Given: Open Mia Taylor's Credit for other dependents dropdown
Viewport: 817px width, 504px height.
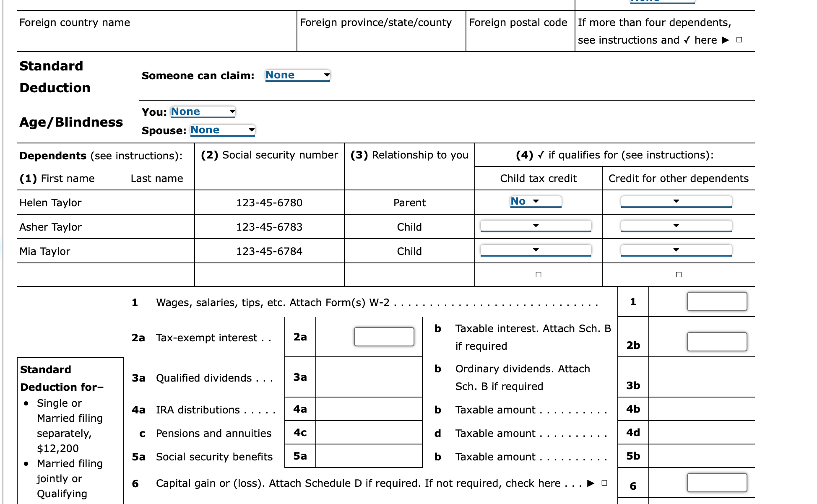Looking at the screenshot, I should point(676,250).
